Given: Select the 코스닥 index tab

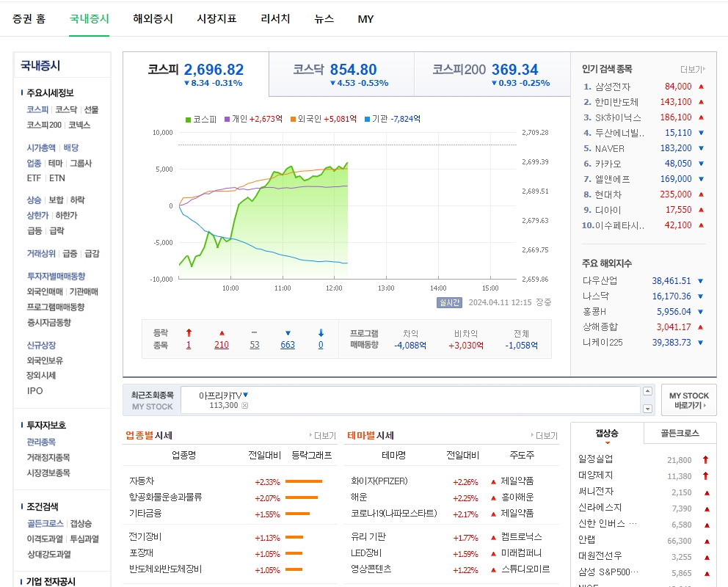Looking at the screenshot, I should point(341,74).
